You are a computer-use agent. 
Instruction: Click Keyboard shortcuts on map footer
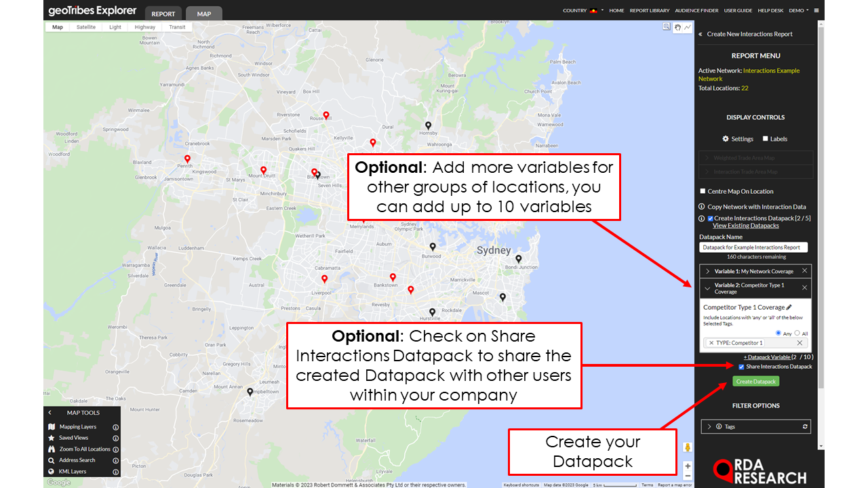[521, 485]
